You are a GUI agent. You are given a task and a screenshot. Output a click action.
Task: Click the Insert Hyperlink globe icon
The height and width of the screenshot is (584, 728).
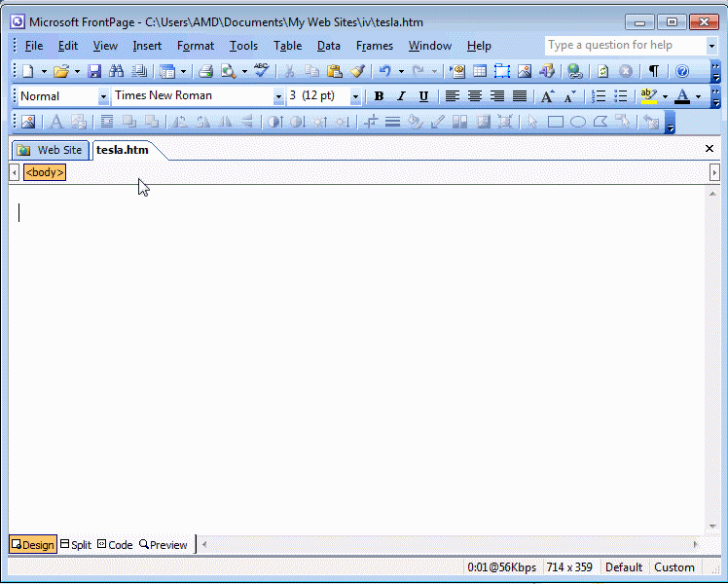coord(574,71)
